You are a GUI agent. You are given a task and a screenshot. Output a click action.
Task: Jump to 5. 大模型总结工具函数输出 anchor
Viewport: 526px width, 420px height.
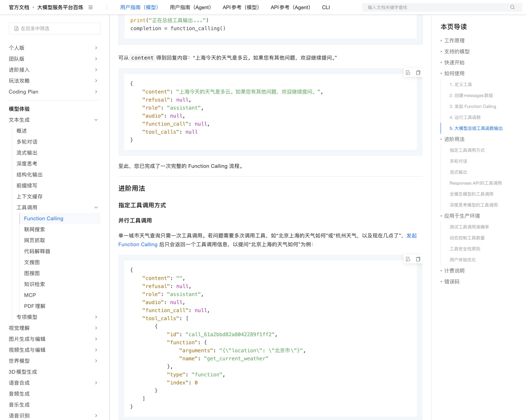tap(476, 128)
